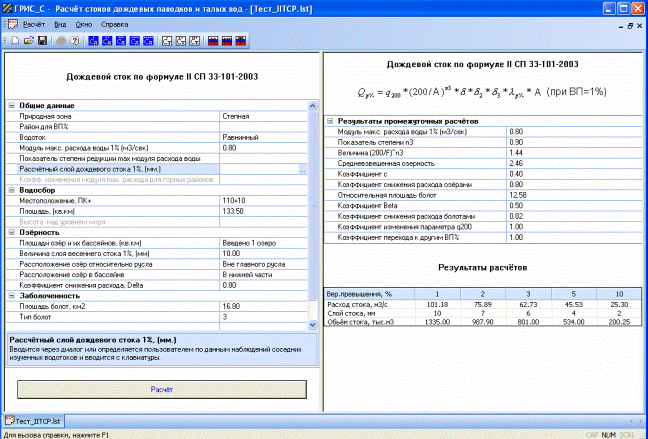Click the New document icon in toolbar

(15, 41)
